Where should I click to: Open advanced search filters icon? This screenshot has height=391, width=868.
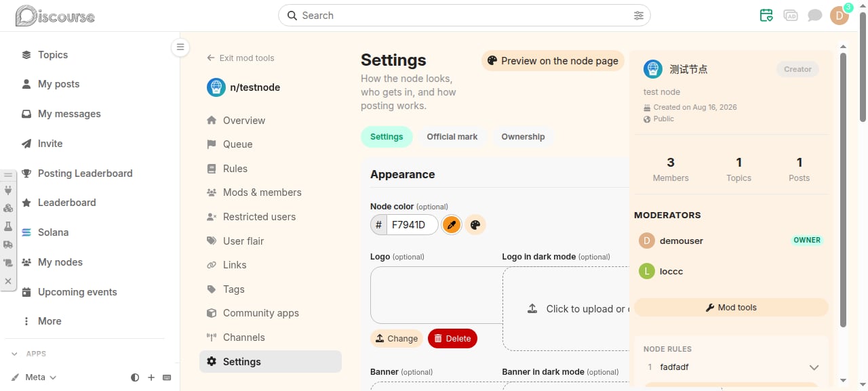[x=639, y=16]
